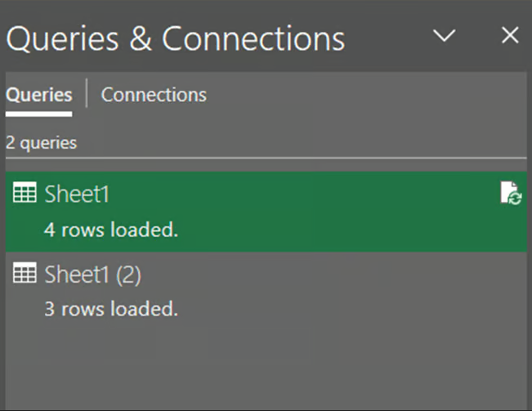Screen dimensions: 532x411
Task: Click blank space right of Sheet1 (2) name
Action: [327, 275]
